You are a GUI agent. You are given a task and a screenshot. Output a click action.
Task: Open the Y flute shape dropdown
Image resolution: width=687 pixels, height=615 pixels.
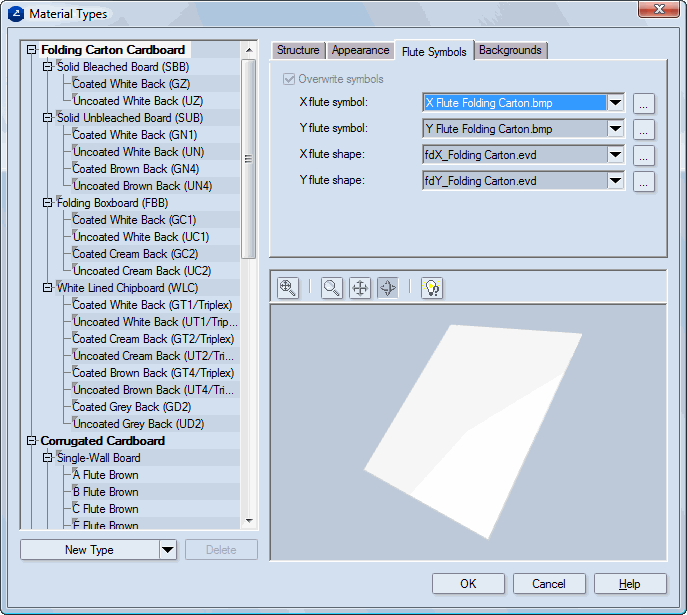pos(616,180)
